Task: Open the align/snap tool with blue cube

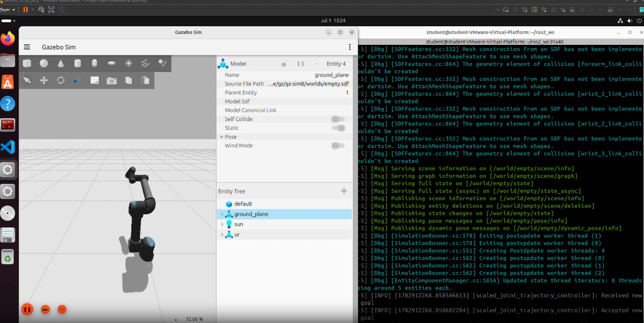Action: pos(77,80)
